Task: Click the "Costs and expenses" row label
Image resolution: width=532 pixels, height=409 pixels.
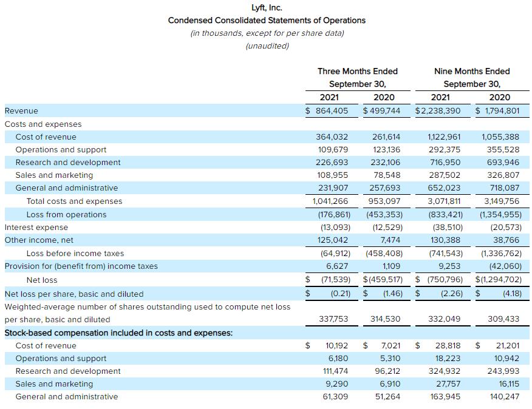Action: (x=43, y=124)
